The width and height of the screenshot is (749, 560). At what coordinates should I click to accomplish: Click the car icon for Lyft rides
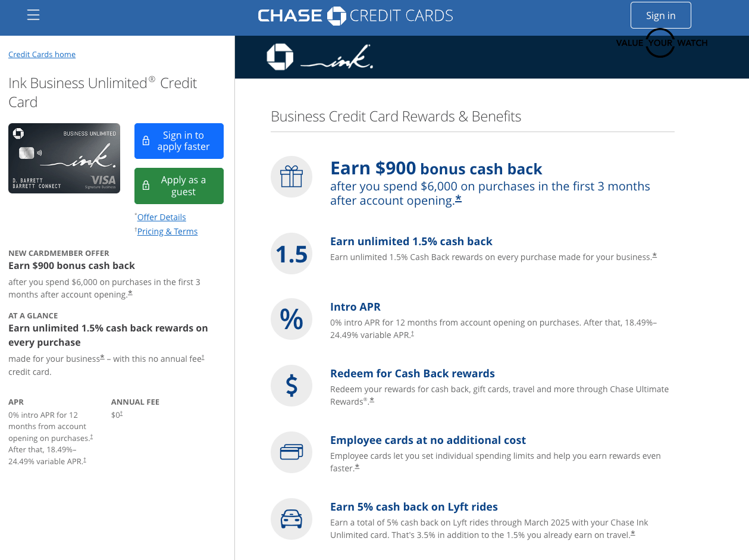coord(292,519)
